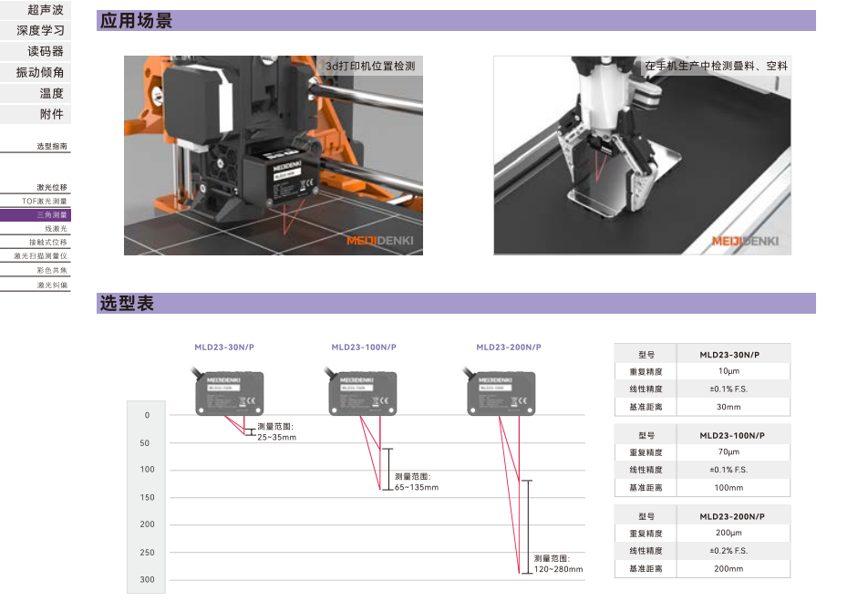Viewport: 868px width, 612px height.
Task: Go to the 线激光 sidebar subsection
Action: 56,229
